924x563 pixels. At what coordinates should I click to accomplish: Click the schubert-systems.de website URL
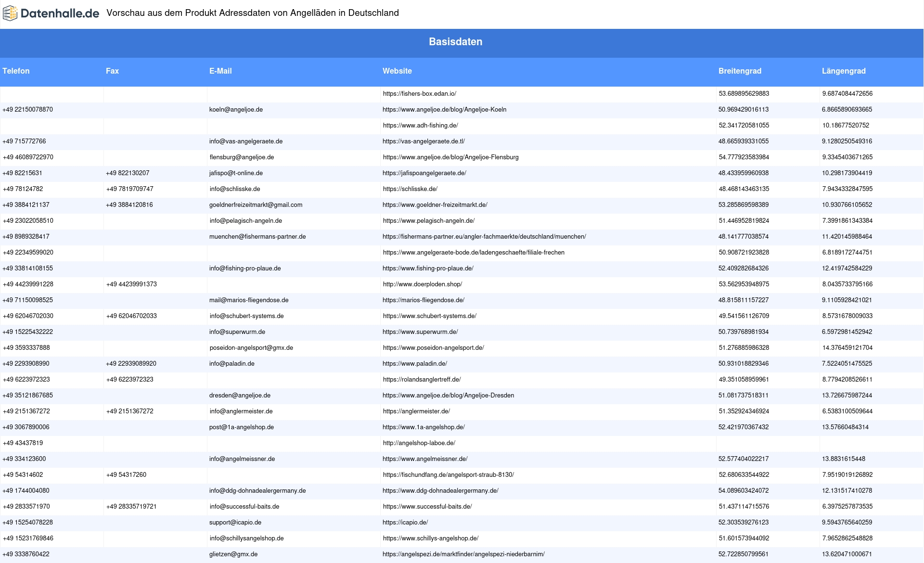point(430,316)
